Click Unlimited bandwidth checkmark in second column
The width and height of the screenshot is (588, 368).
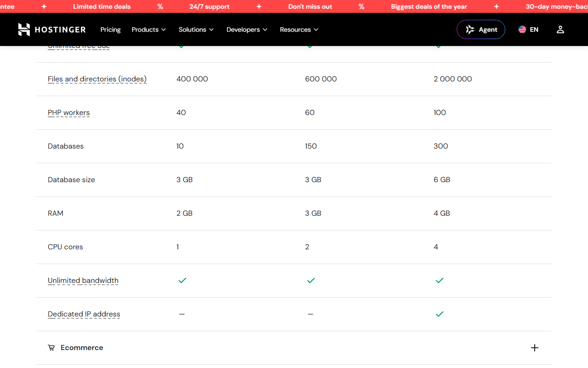pos(311,281)
